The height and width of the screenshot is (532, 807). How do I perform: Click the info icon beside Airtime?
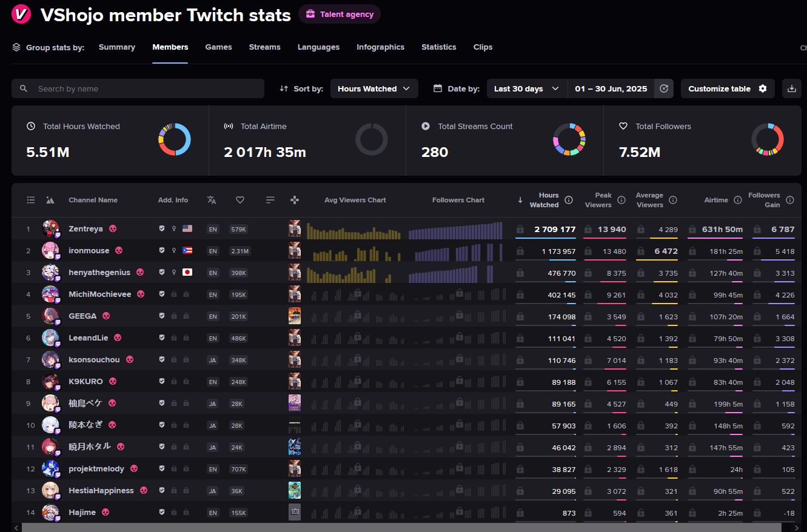coord(738,200)
